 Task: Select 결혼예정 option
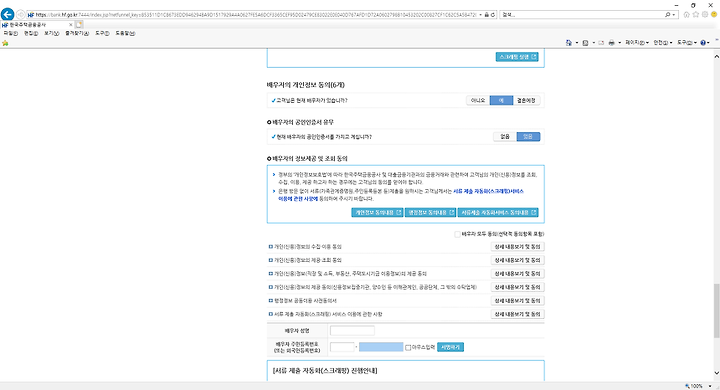click(526, 100)
